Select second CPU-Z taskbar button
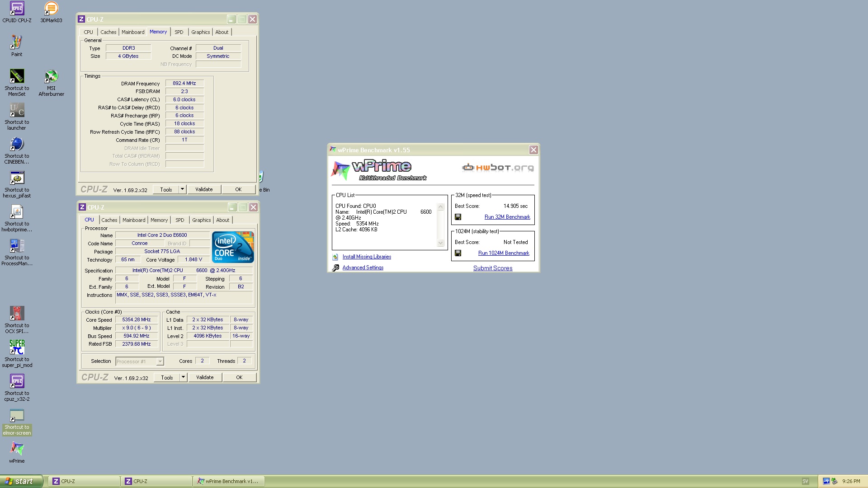Image resolution: width=868 pixels, height=488 pixels. coord(156,481)
